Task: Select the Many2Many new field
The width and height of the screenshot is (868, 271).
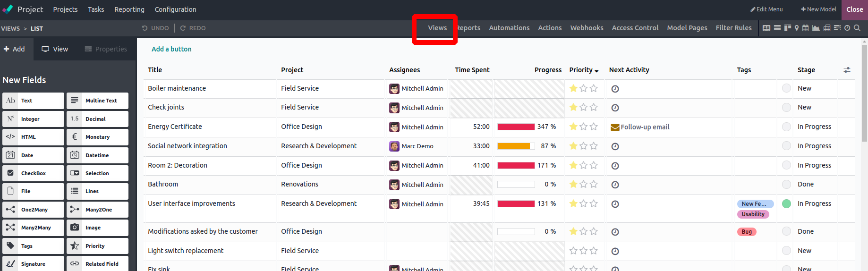Action: coord(33,228)
